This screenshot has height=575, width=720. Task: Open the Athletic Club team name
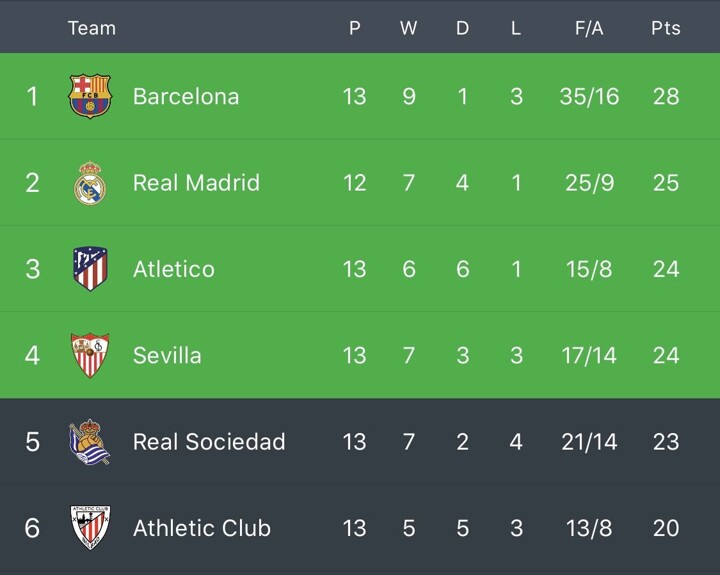[x=202, y=528]
